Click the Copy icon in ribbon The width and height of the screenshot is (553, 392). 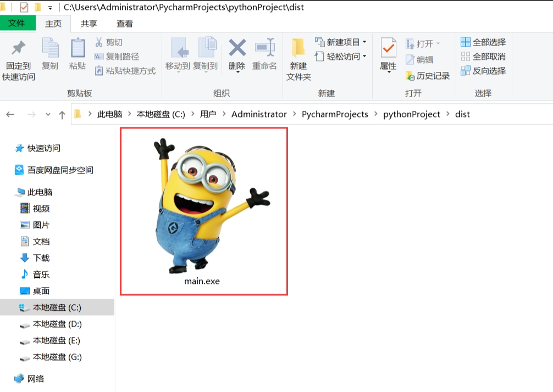pyautogui.click(x=50, y=49)
